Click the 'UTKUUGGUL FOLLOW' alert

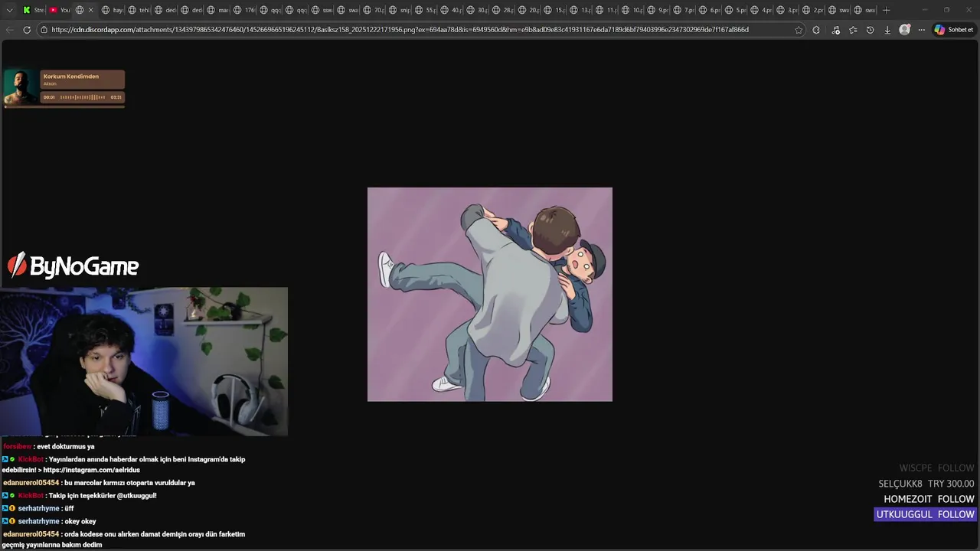[925, 514]
